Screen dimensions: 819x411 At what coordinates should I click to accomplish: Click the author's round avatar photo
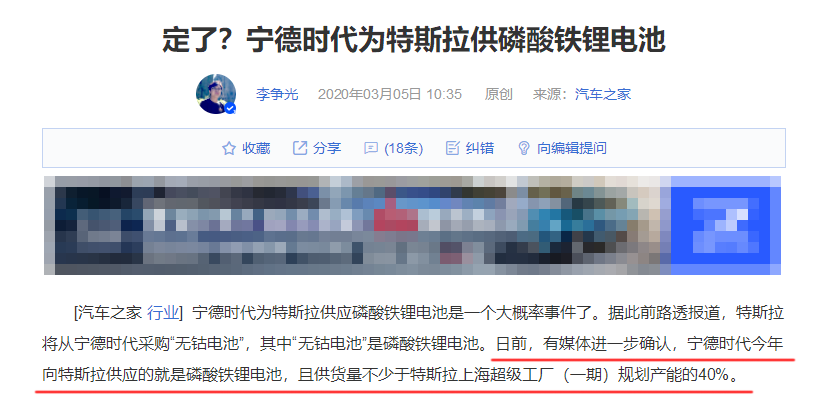(x=216, y=94)
